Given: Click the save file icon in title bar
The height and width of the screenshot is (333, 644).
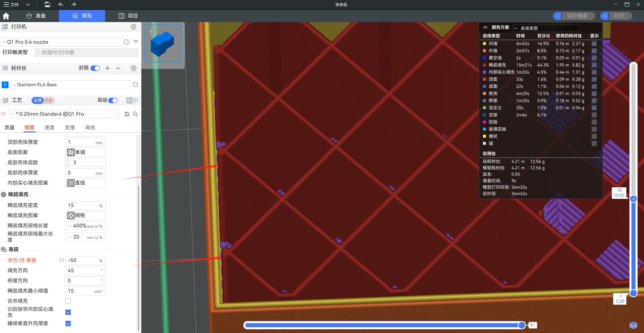Looking at the screenshot, I should (47, 4).
